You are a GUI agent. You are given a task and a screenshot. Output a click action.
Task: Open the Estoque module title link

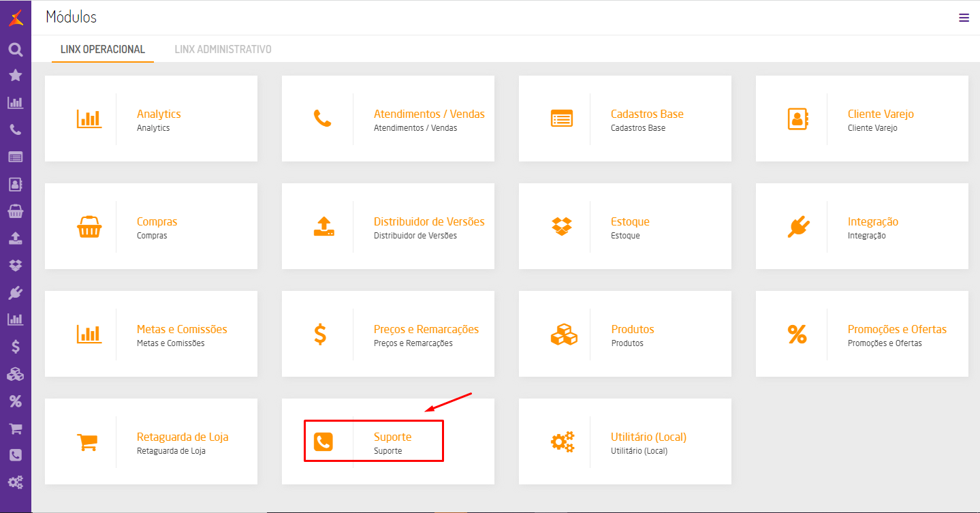point(630,221)
